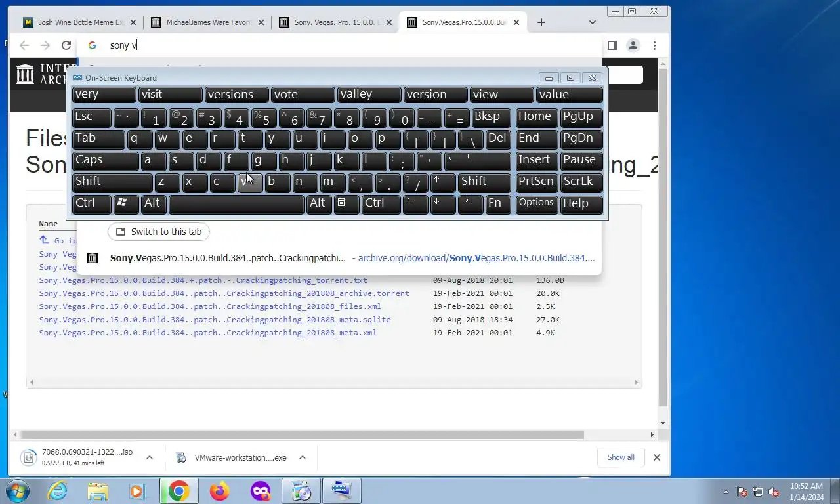Expand options for 7068.0.090321 iso download
This screenshot has width=840, height=504.
point(150,457)
